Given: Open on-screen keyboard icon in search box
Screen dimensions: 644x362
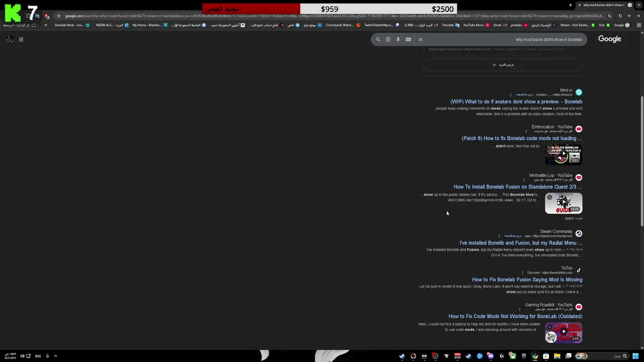Looking at the screenshot, I should pyautogui.click(x=408, y=39).
